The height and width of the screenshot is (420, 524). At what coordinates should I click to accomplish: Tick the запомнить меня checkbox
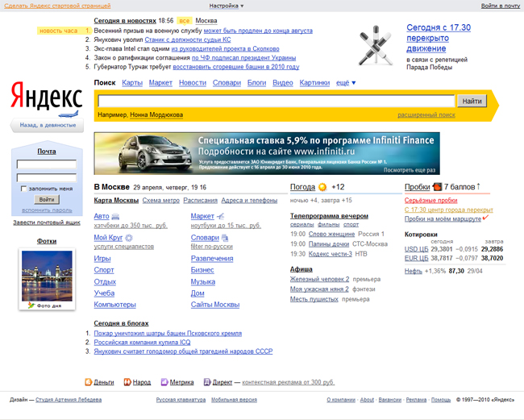tap(23, 189)
